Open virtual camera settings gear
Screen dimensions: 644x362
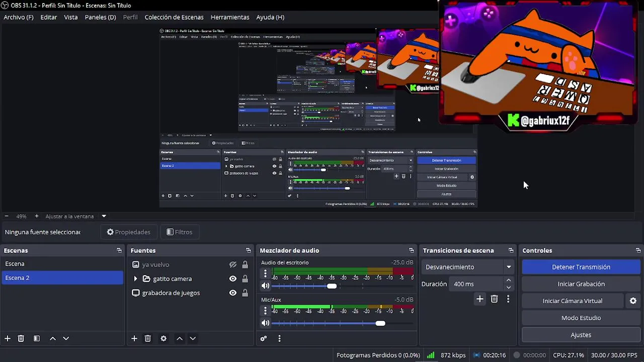(633, 301)
